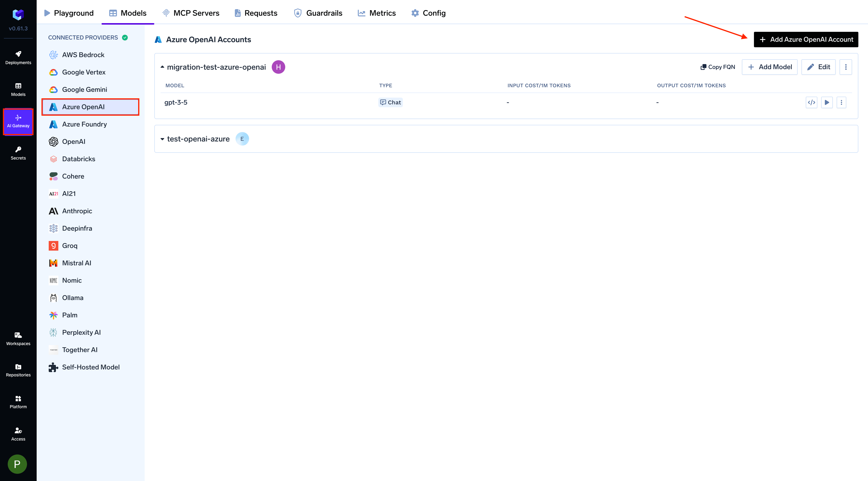Click the H owner avatar badge
The image size is (868, 481).
(x=278, y=67)
